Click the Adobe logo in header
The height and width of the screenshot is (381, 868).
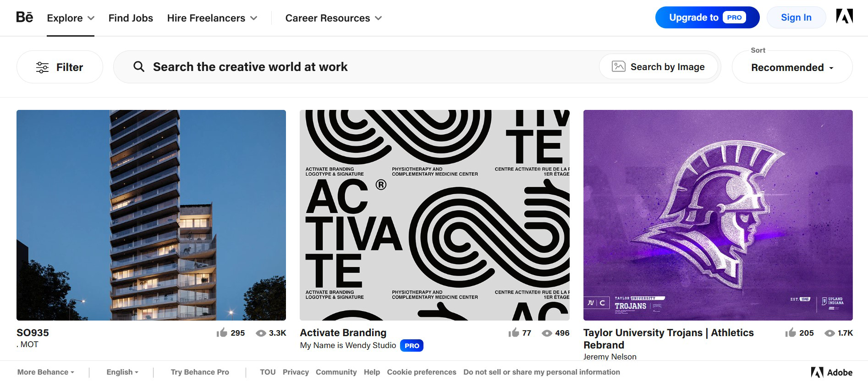click(844, 16)
